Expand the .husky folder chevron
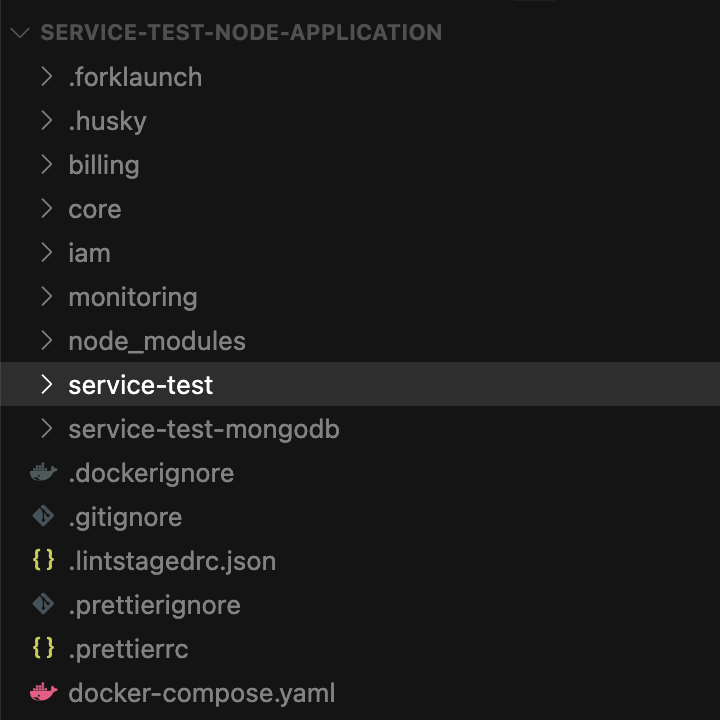 tap(46, 121)
